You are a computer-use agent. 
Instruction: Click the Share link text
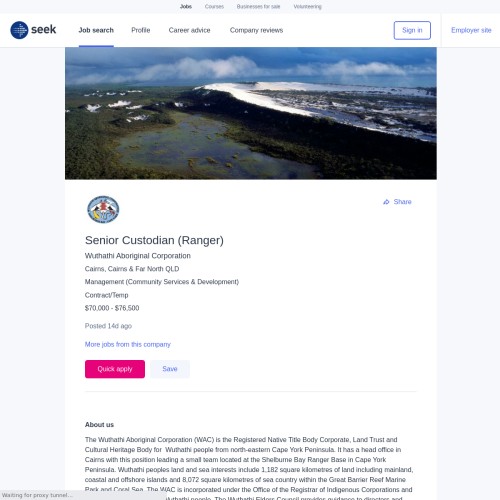[x=402, y=202]
